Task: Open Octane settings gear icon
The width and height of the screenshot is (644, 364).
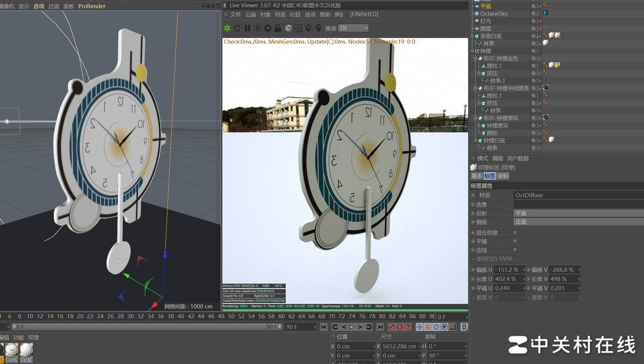Action: point(268,28)
